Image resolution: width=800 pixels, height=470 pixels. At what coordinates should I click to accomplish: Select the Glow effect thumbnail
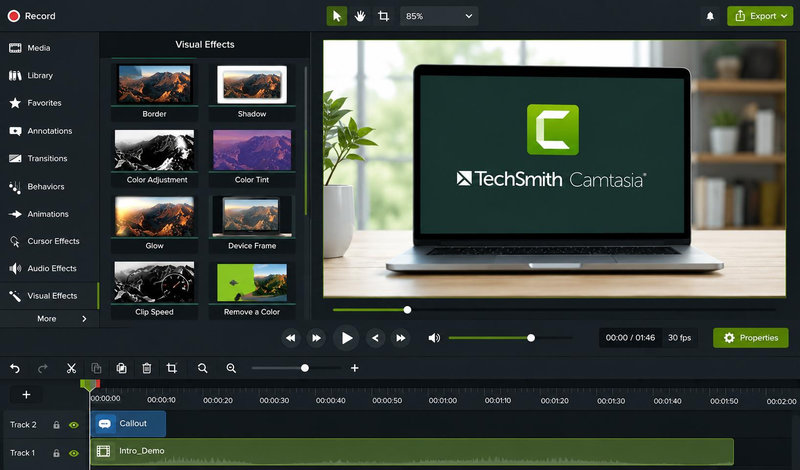154,223
